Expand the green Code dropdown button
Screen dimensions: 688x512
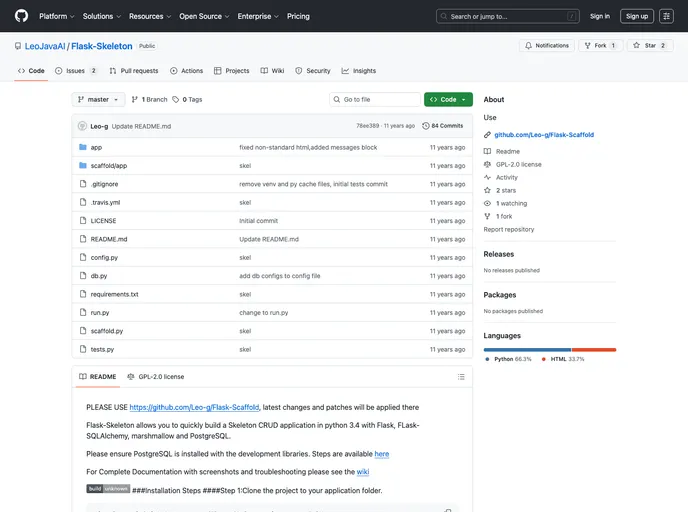pos(448,100)
